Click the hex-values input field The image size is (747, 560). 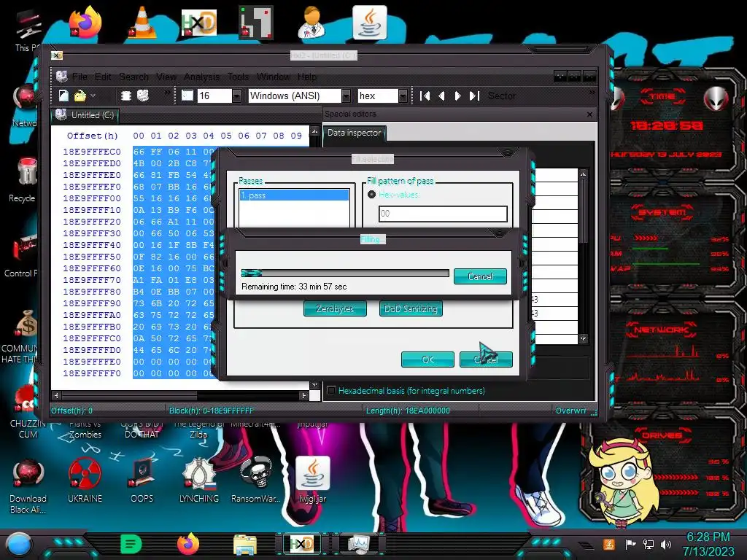443,214
